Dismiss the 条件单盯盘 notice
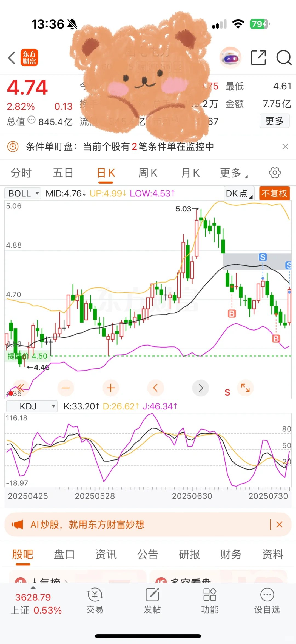This screenshot has height=644, width=296. tap(285, 147)
